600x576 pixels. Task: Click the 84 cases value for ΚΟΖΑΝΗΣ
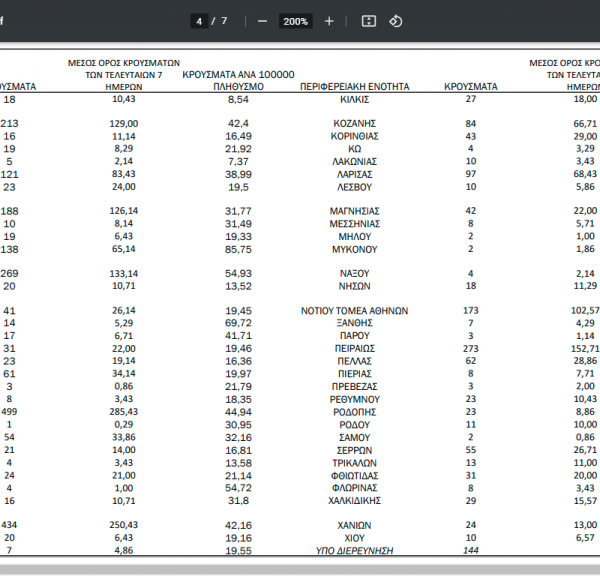(471, 124)
